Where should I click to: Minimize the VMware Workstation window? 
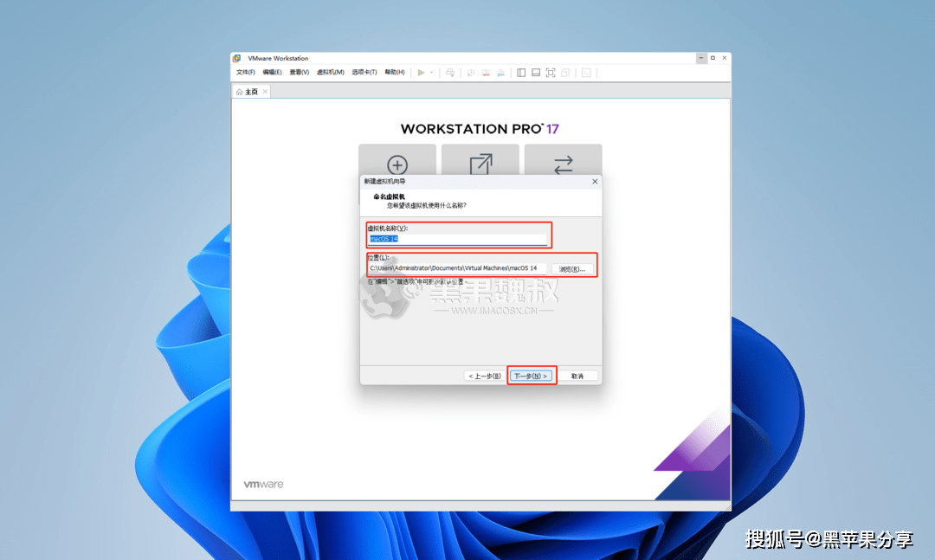click(701, 58)
